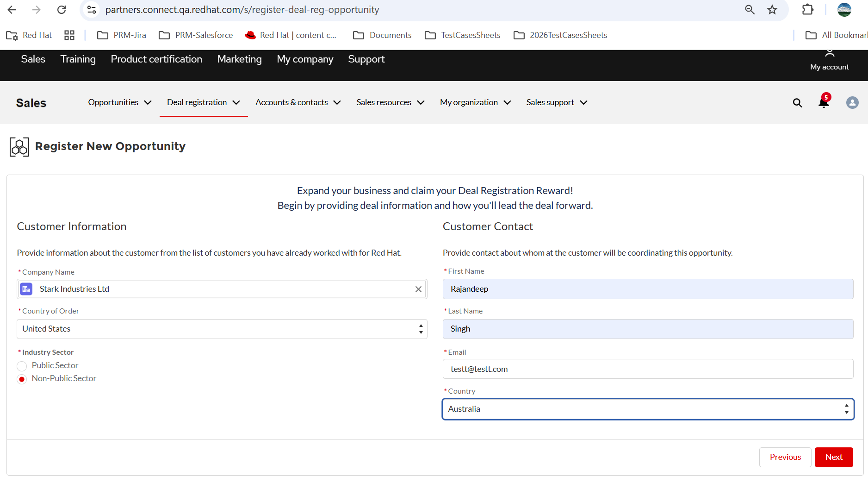
Task: Click the red Next button
Action: (834, 457)
